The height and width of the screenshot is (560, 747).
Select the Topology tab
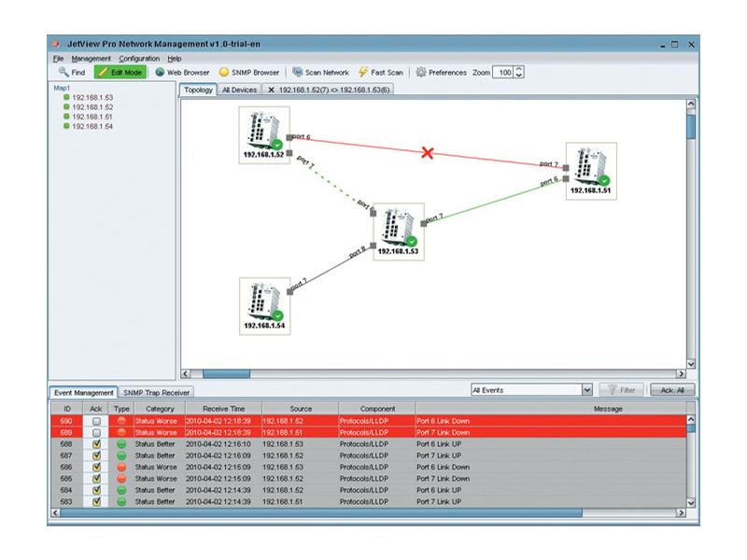pos(198,90)
